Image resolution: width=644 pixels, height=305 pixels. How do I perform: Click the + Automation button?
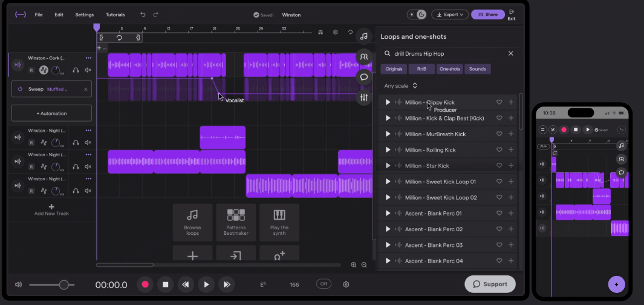pos(51,113)
